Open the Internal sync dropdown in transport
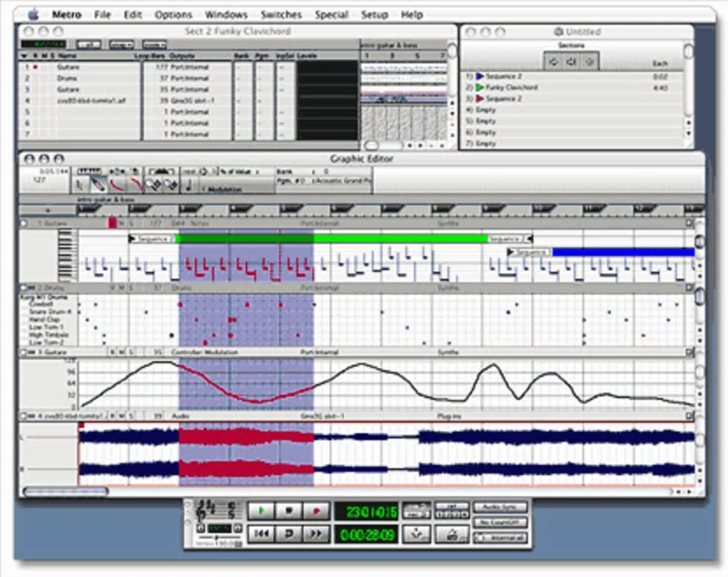The image size is (728, 577). click(500, 538)
